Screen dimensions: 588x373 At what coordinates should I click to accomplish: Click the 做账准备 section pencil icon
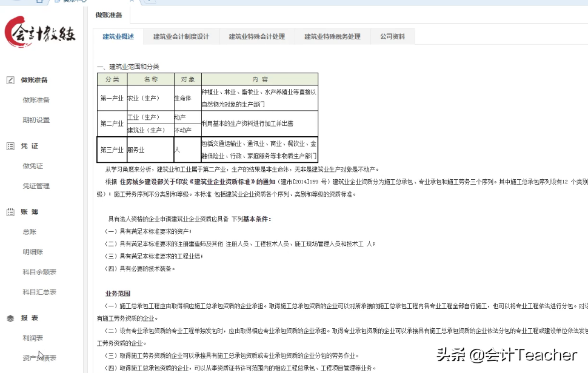click(10, 79)
